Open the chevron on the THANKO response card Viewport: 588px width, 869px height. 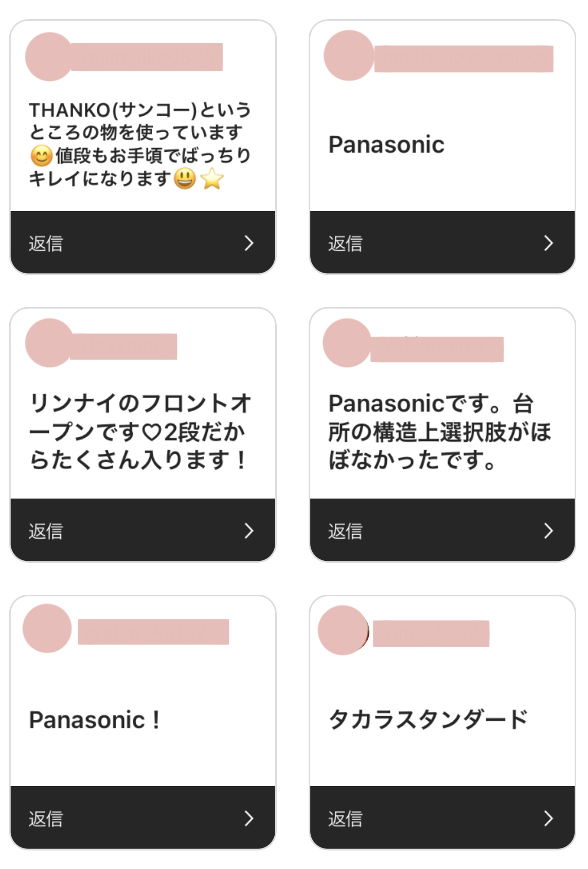[x=249, y=243]
